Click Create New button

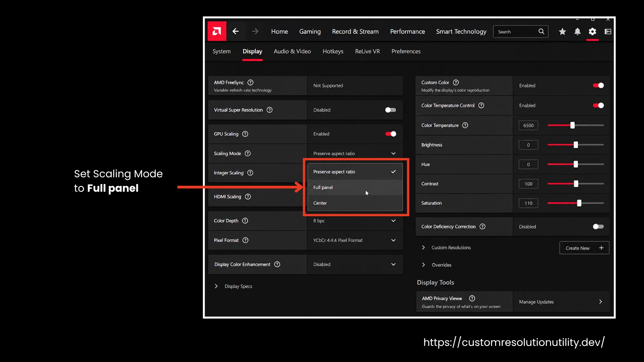[x=584, y=248]
